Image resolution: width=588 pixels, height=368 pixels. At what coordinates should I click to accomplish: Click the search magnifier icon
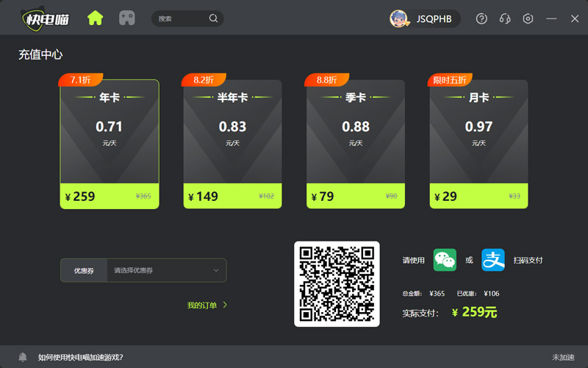tap(213, 18)
